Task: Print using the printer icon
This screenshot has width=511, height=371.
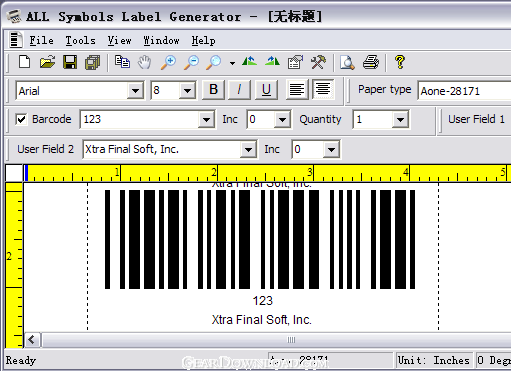Action: click(371, 62)
